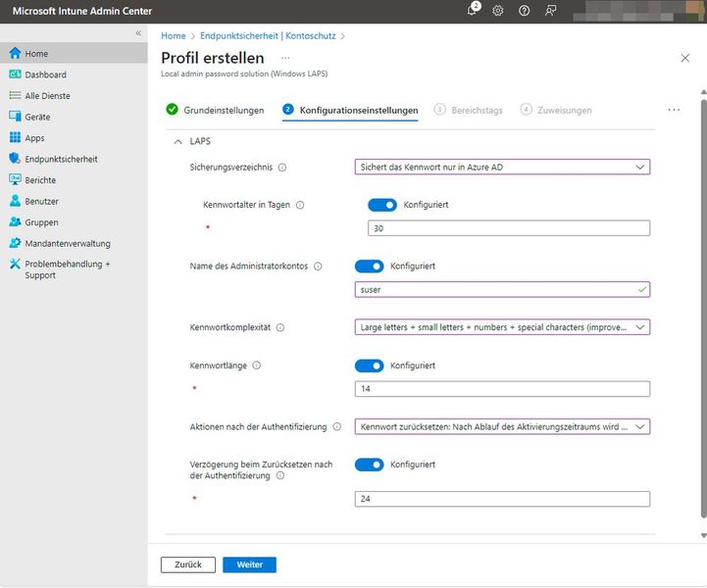Select Zuweisungen step
Image resolution: width=707 pixels, height=588 pixels.
pos(556,110)
